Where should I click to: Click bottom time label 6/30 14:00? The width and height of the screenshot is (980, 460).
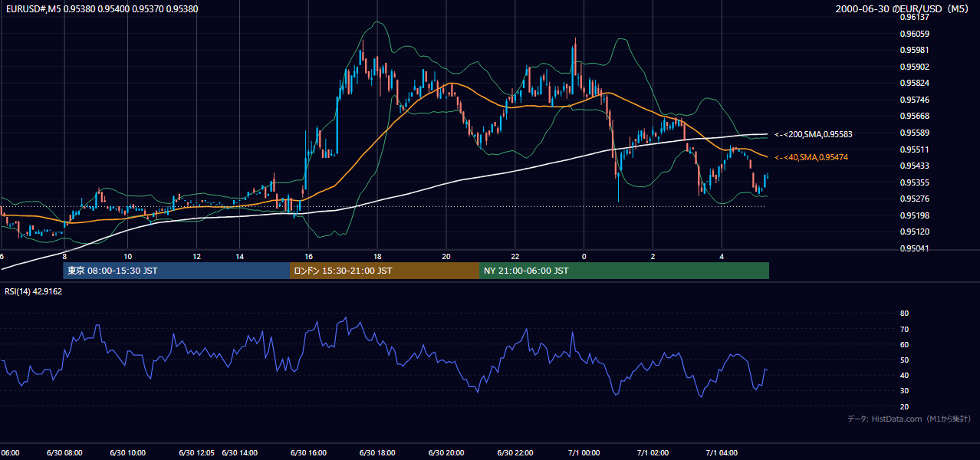239,453
